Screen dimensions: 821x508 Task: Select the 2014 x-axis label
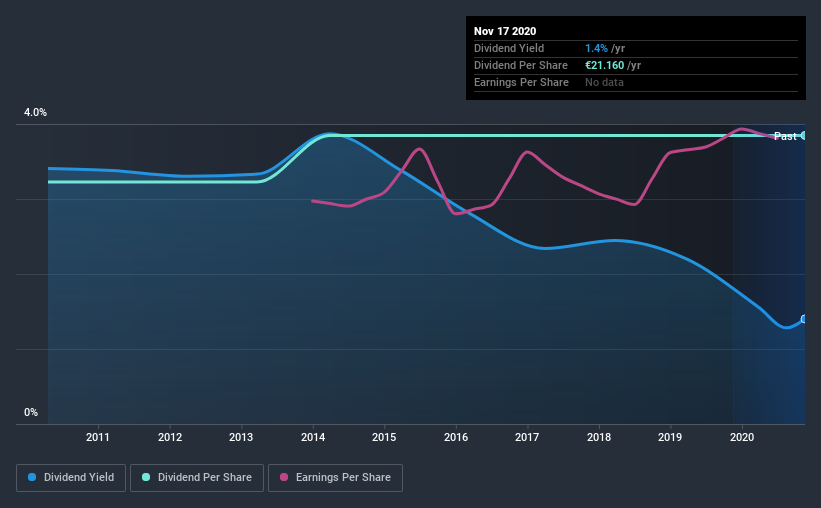tap(313, 437)
